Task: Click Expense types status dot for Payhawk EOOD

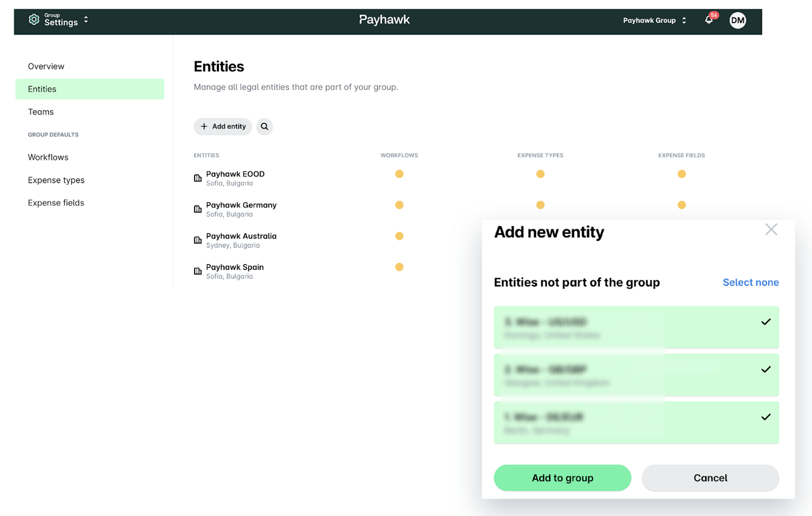Action: pyautogui.click(x=540, y=174)
